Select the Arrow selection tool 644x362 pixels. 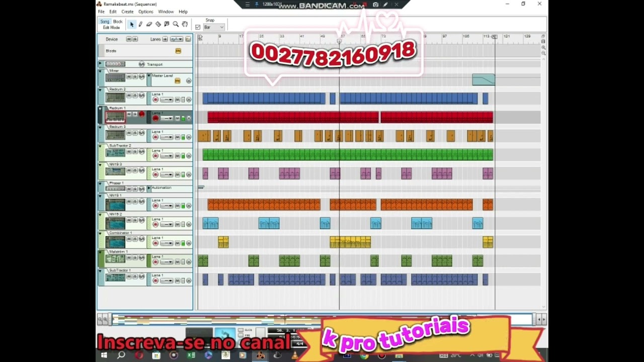pyautogui.click(x=132, y=24)
